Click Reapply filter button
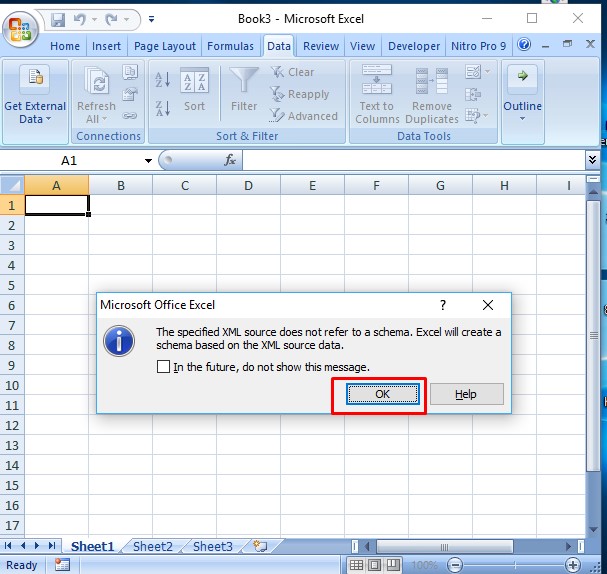Image resolution: width=607 pixels, height=574 pixels. (300, 94)
